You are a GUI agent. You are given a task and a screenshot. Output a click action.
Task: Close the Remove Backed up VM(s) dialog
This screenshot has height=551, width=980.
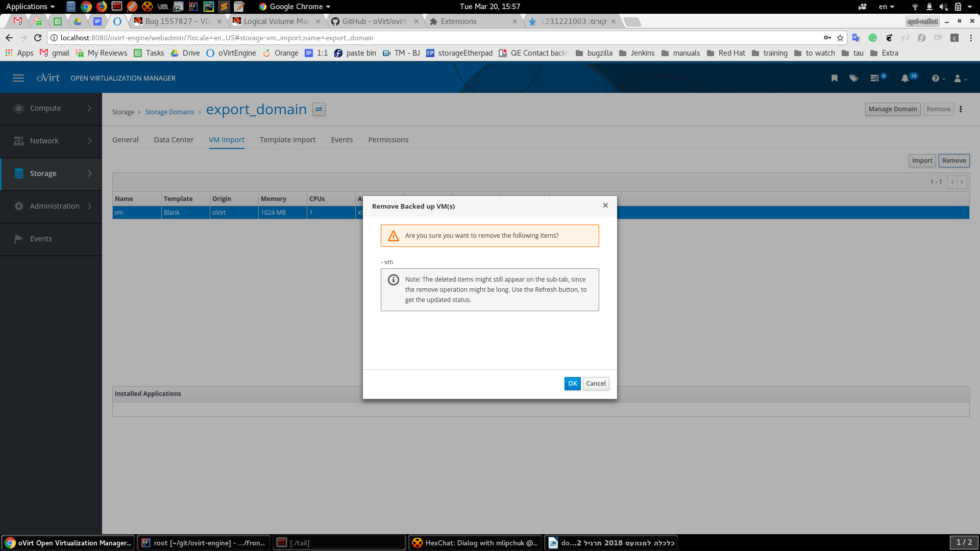(x=605, y=206)
